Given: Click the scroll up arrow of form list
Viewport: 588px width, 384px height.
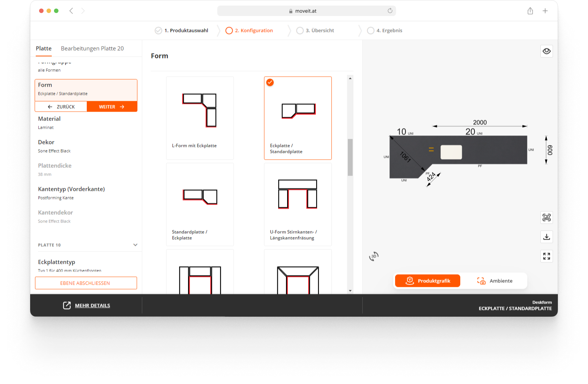Looking at the screenshot, I should [350, 79].
